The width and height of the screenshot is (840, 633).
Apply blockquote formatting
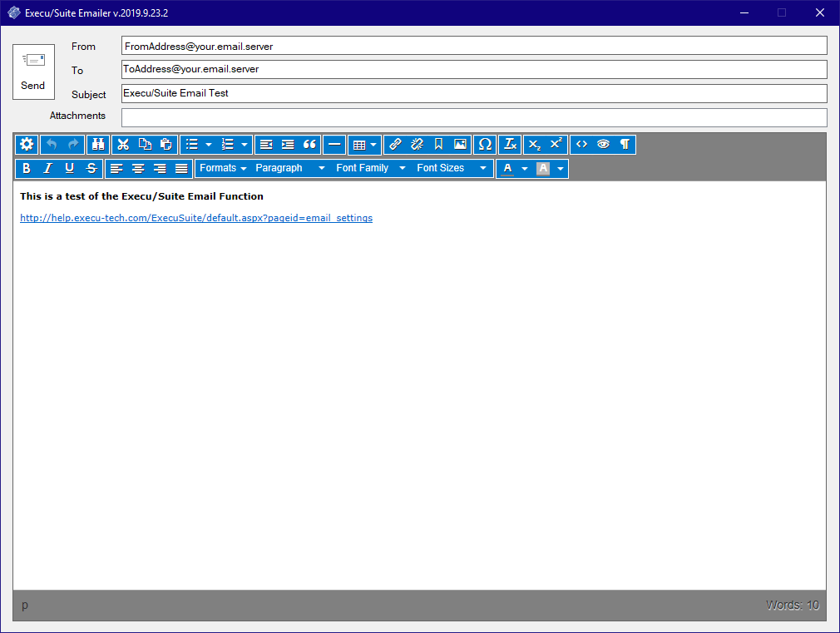309,144
